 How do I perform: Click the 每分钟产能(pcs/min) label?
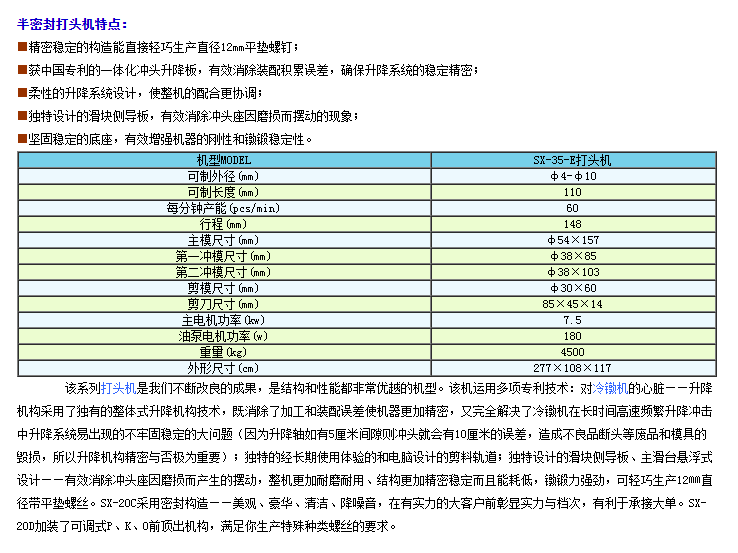click(x=224, y=208)
